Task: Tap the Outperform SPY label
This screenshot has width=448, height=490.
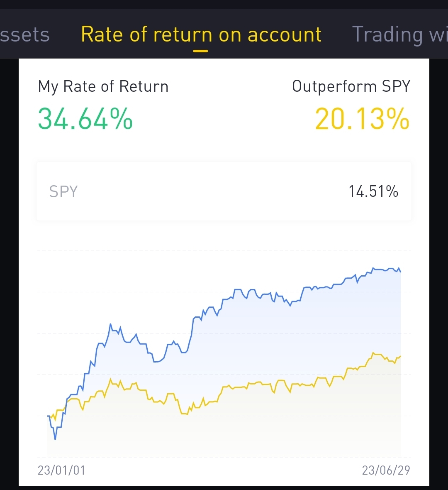Action: click(351, 86)
